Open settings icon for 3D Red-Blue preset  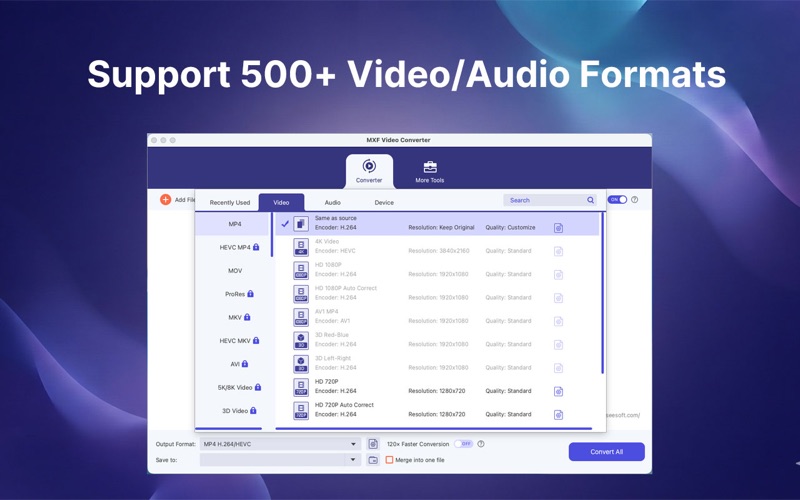tap(558, 345)
